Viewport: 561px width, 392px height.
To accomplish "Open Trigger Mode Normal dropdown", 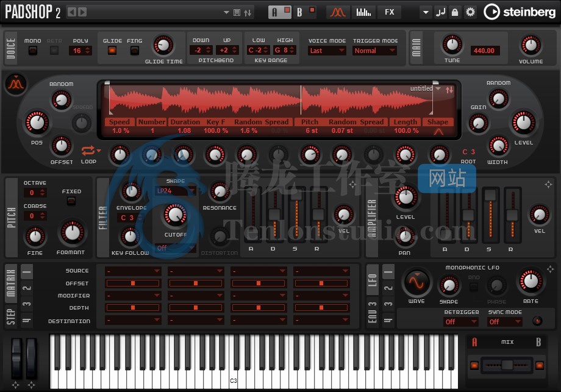I will click(375, 51).
